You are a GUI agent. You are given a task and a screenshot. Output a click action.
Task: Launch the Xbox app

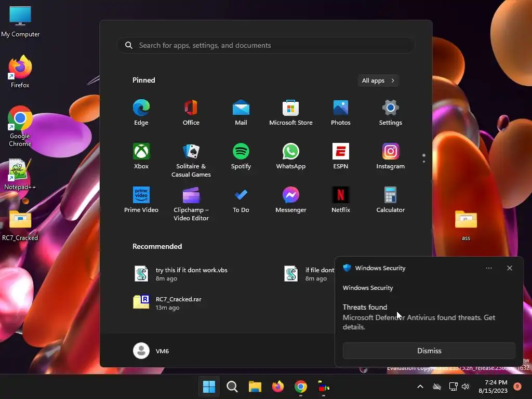point(141,156)
